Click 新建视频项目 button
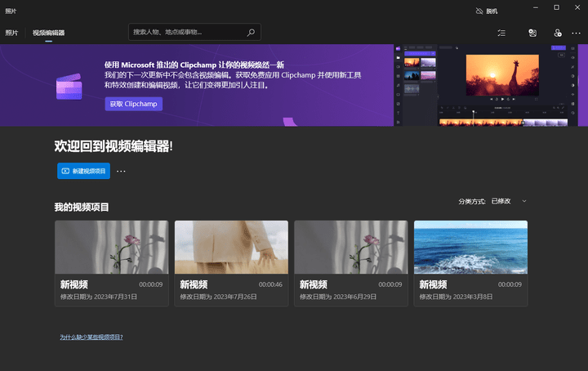588x371 pixels. 83,171
